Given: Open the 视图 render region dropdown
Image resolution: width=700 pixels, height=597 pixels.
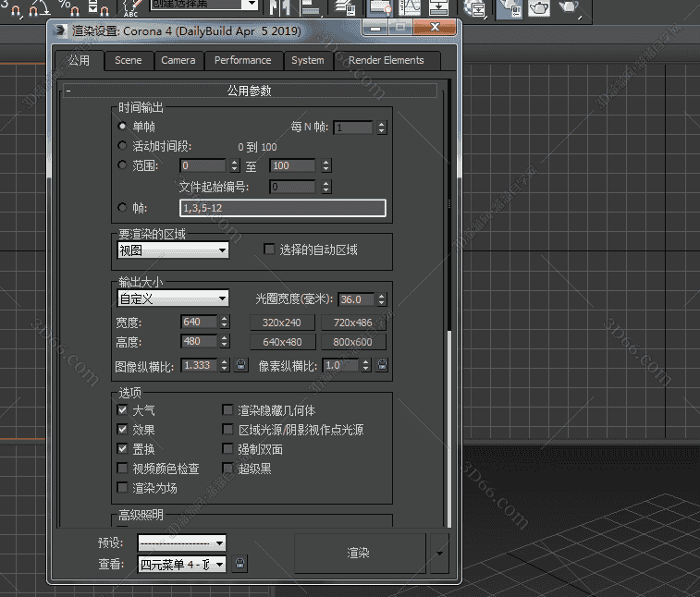Looking at the screenshot, I should coord(173,250).
